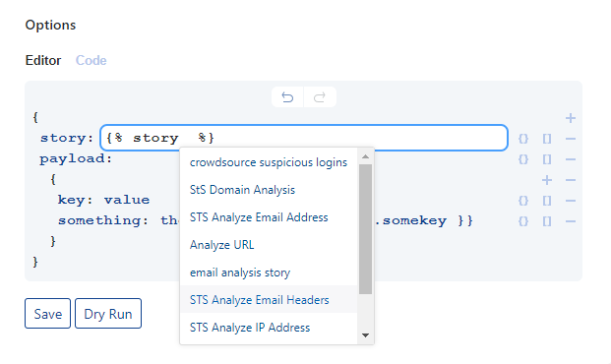Click the dropdown list scrollbar thumb
Image resolution: width=611 pixels, height=364 pixels.
pyautogui.click(x=365, y=229)
